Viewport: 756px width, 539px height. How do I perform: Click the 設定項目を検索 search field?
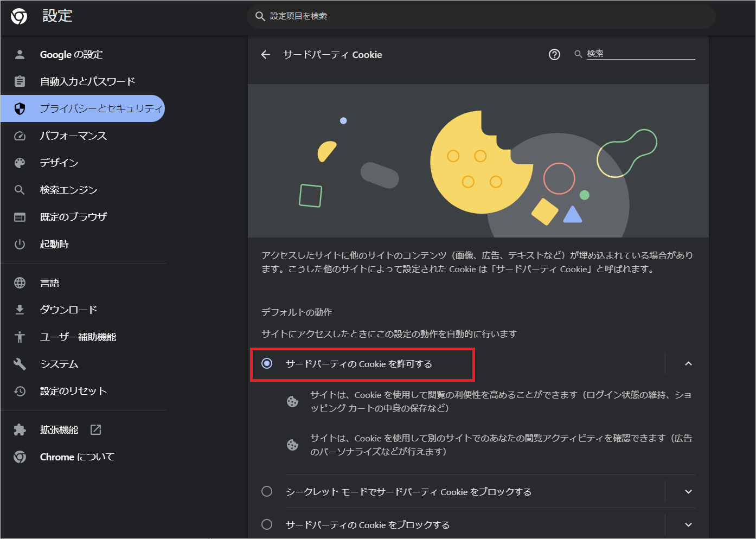pyautogui.click(x=481, y=16)
